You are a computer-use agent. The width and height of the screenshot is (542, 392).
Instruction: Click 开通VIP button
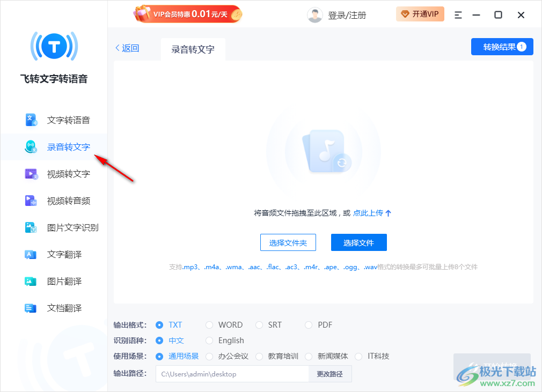420,14
